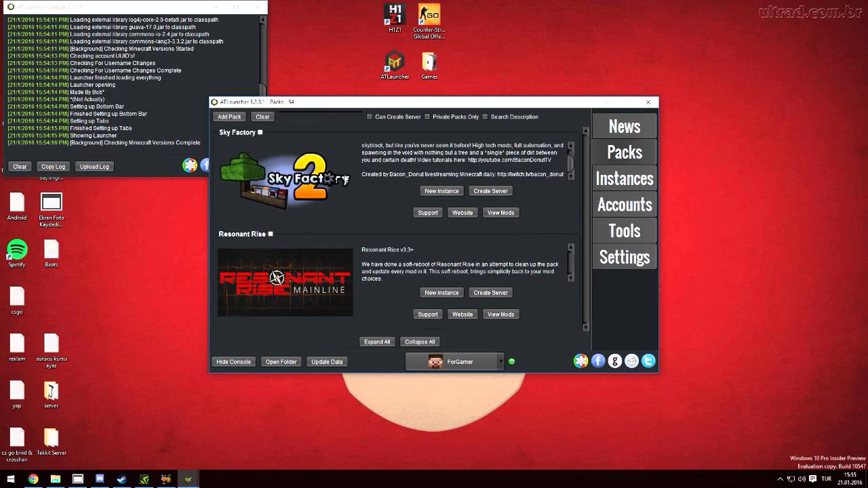Toggle the Resonant Rise collapse box
The image size is (868, 488).
click(271, 234)
